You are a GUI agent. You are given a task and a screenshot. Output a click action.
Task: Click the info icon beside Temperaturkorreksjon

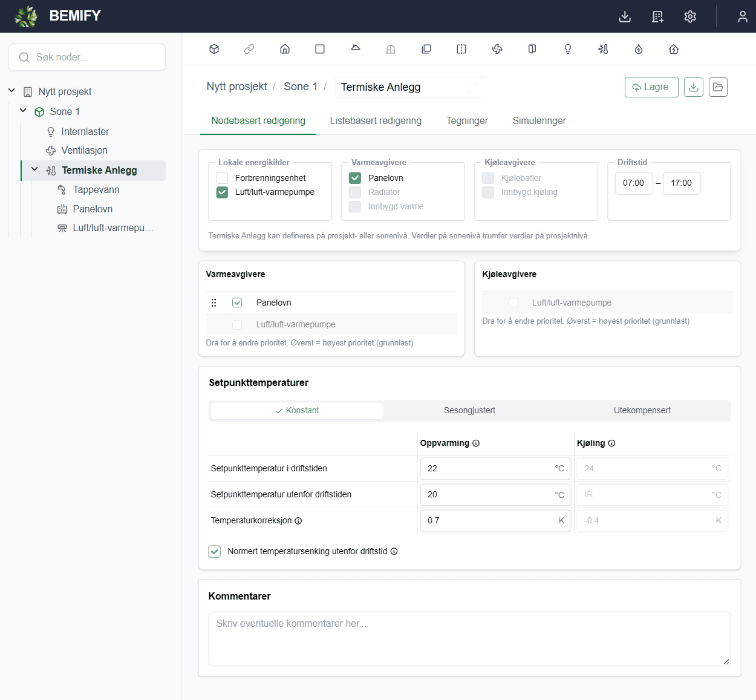click(x=298, y=521)
